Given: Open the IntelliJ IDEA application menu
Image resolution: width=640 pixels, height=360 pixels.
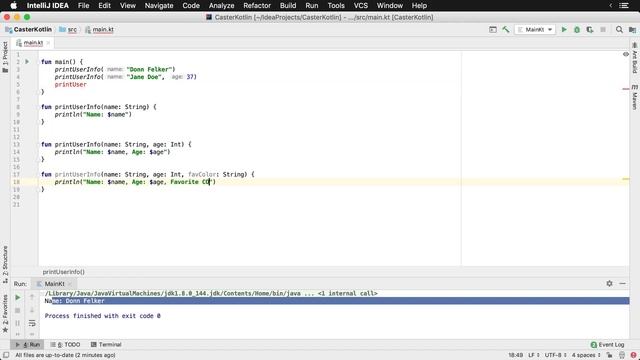Looking at the screenshot, I should (x=47, y=6).
